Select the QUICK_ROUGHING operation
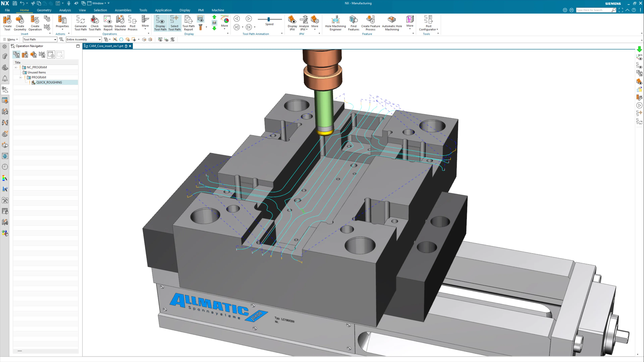 pyautogui.click(x=49, y=82)
